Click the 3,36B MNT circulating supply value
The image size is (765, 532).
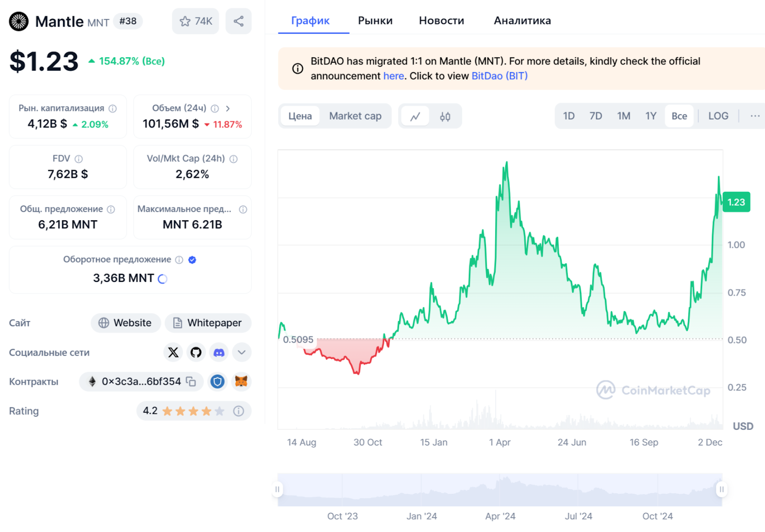123,278
